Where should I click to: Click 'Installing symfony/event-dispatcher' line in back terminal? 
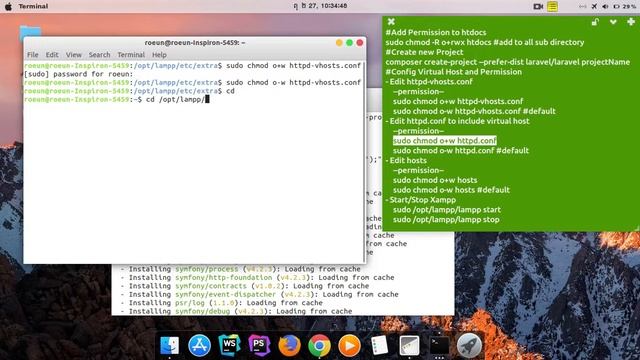(259, 294)
